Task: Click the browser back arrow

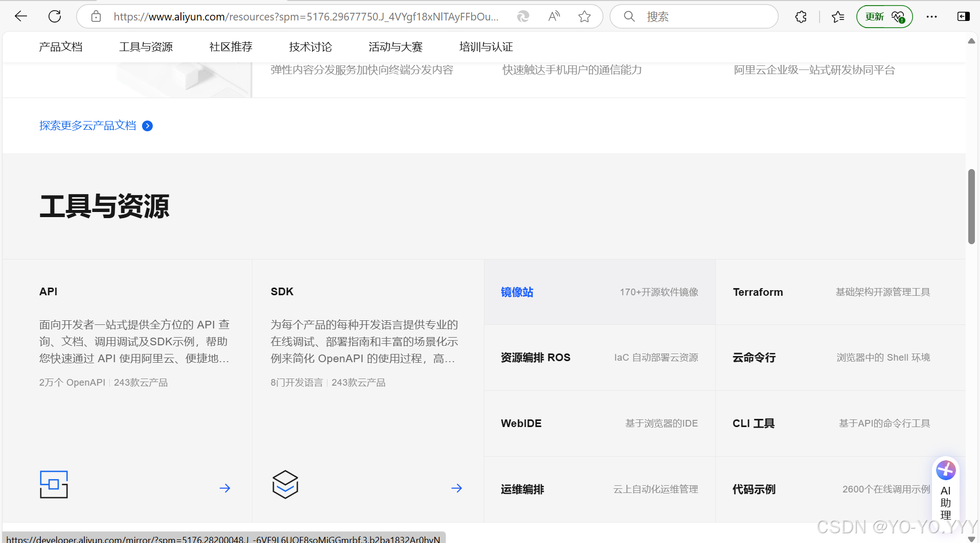Action: (21, 16)
